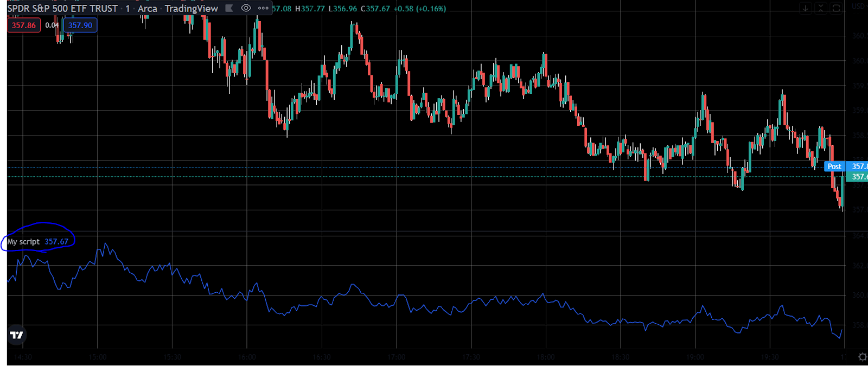
Task: Click the SPDR S&P 500 ETF TRUST title
Action: [x=62, y=9]
